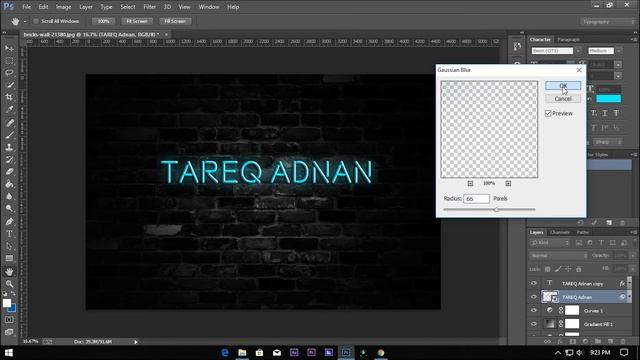This screenshot has width=640, height=360.
Task: Click the cyan text color swatch
Action: coord(608,99)
